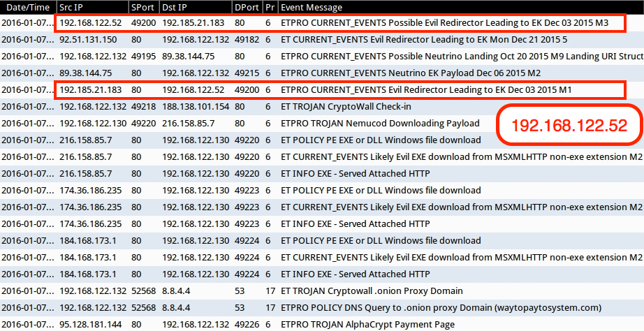644x331 pixels.
Task: Select the 'Evil Redirector Leading to EK' M1 message
Action: pyautogui.click(x=426, y=90)
